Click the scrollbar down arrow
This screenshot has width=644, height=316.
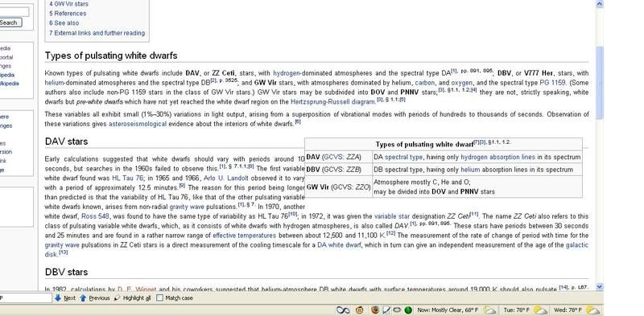(599, 286)
